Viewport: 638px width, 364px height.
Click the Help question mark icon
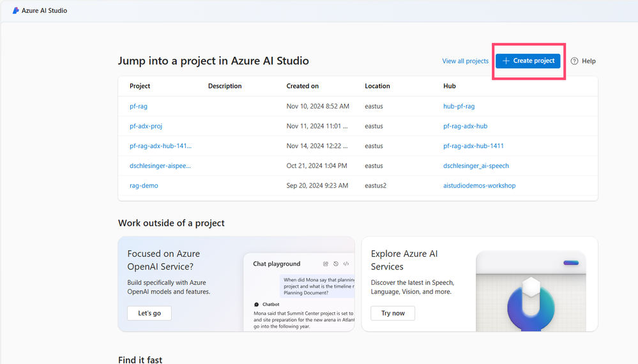(x=574, y=61)
